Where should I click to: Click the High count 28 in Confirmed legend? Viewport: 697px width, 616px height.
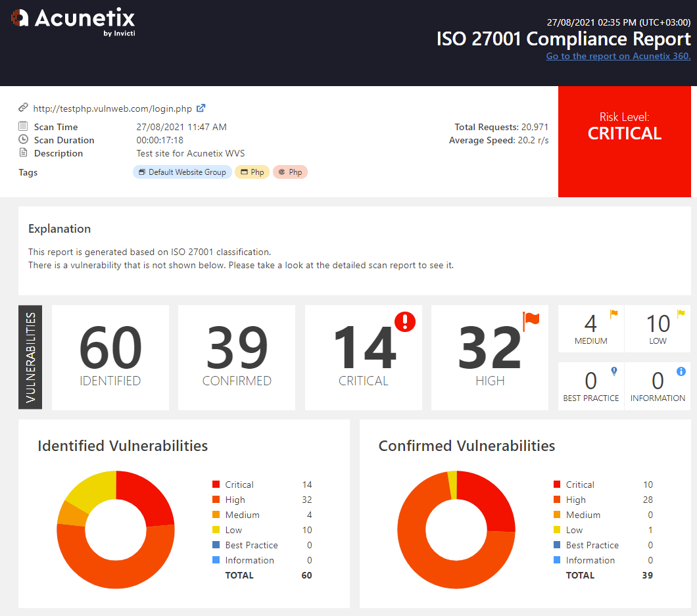pyautogui.click(x=648, y=500)
